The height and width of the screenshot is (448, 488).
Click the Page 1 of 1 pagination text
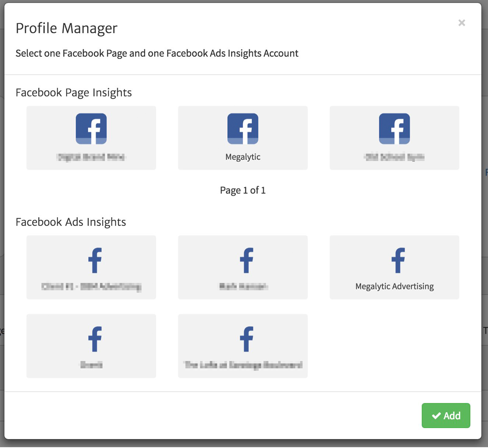pos(243,190)
